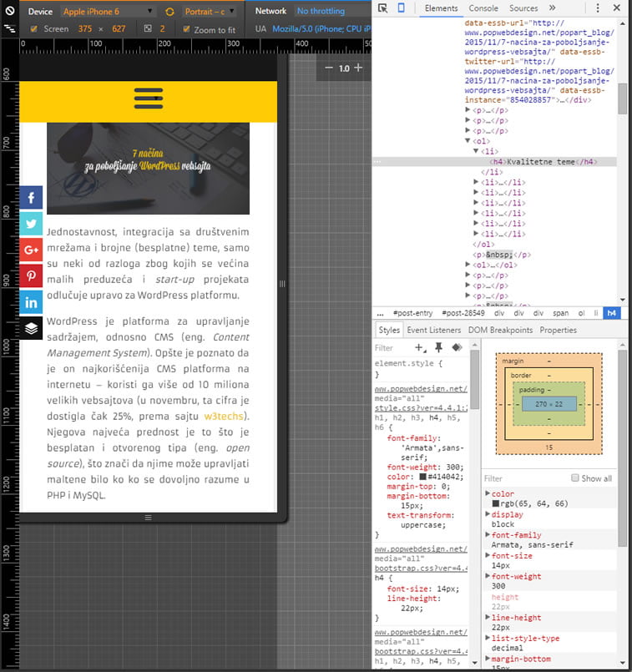Enable the Show all checkbox

(575, 477)
